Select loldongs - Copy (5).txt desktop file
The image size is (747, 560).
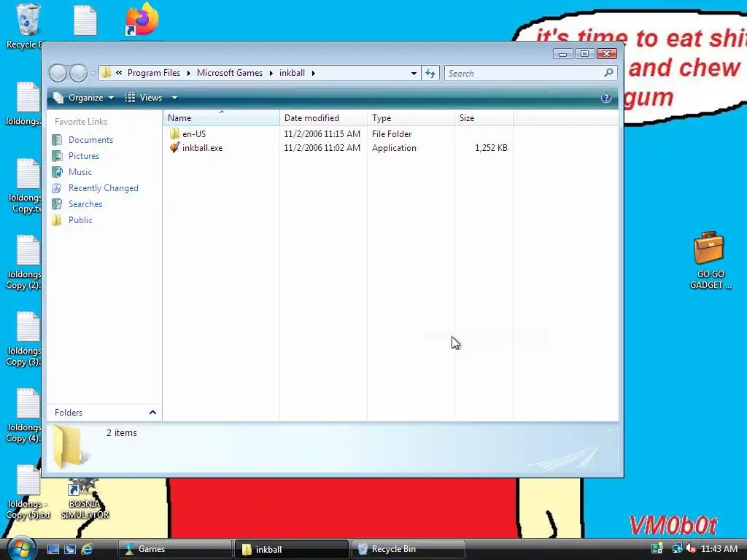click(28, 492)
